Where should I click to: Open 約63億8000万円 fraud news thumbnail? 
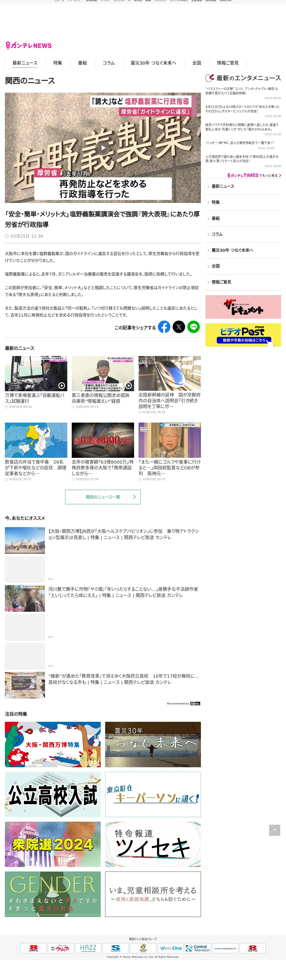pyautogui.click(x=103, y=440)
